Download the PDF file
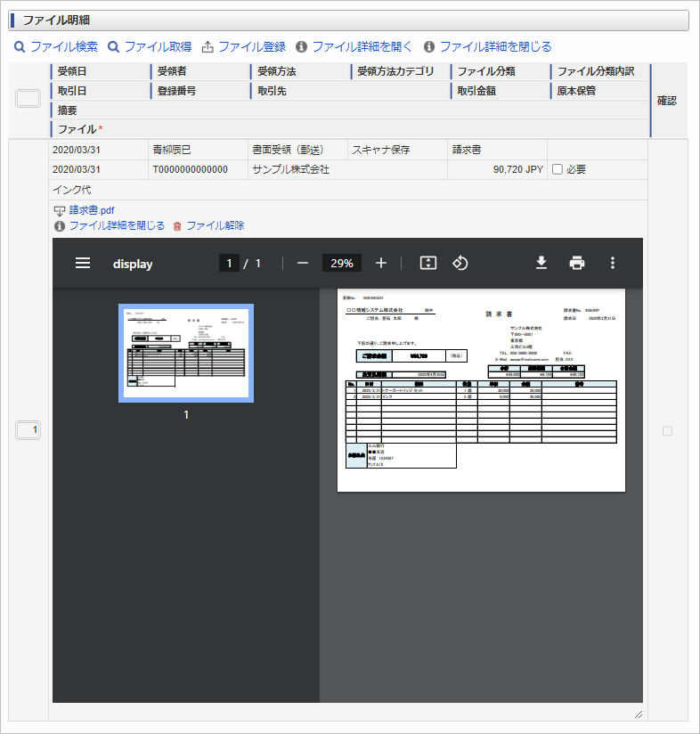The height and width of the screenshot is (734, 700). pyautogui.click(x=541, y=263)
